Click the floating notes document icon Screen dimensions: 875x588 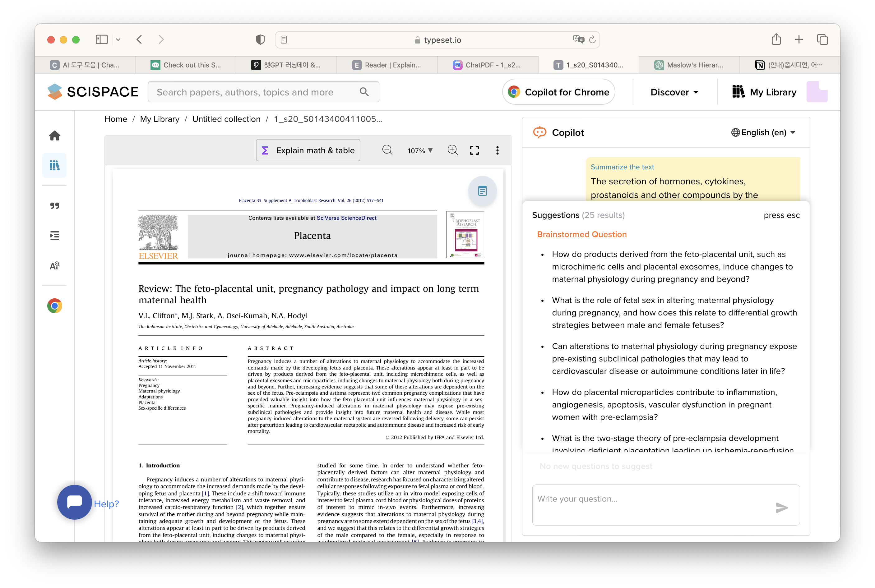coord(483,191)
